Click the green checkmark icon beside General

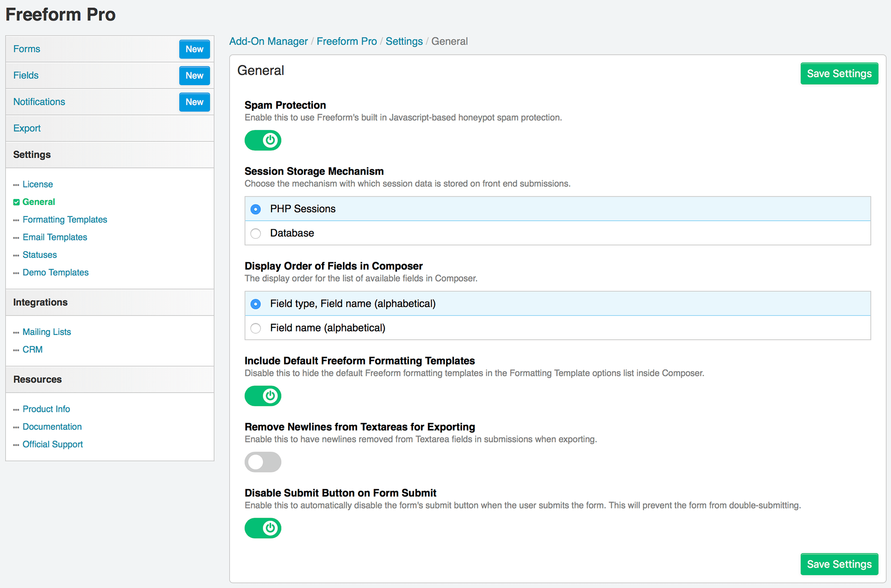16,201
